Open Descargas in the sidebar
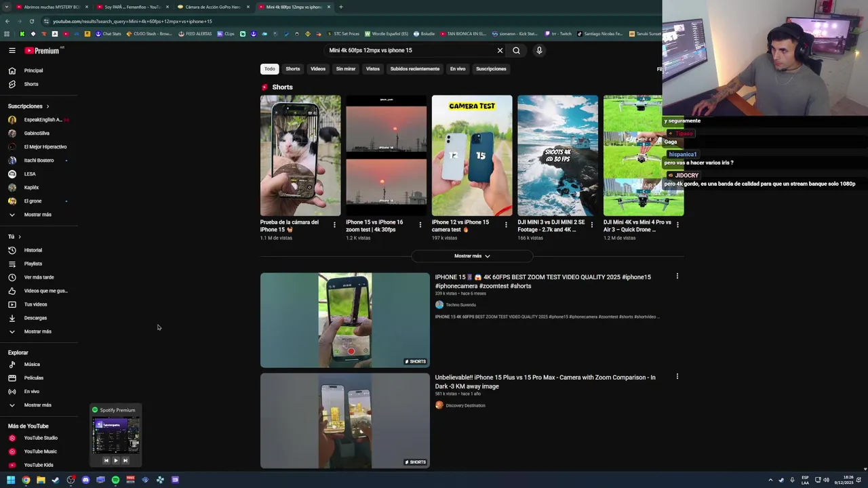Screen dimensions: 868x488 pos(35,318)
